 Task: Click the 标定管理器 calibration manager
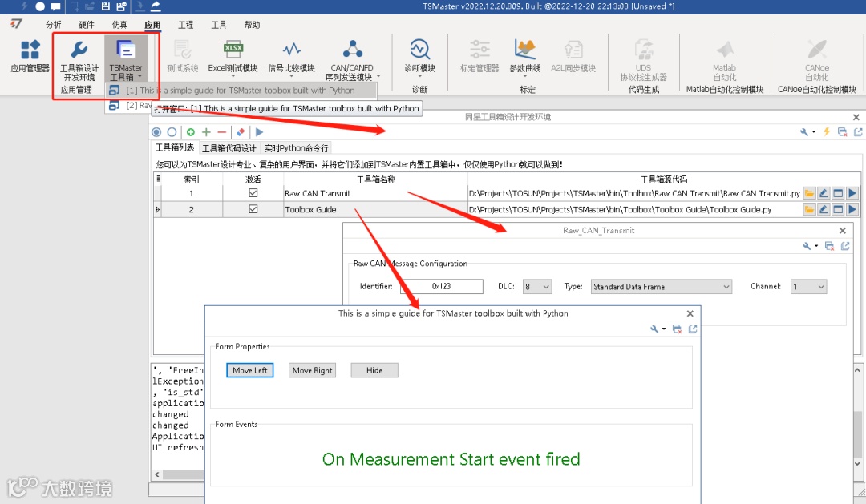480,57
